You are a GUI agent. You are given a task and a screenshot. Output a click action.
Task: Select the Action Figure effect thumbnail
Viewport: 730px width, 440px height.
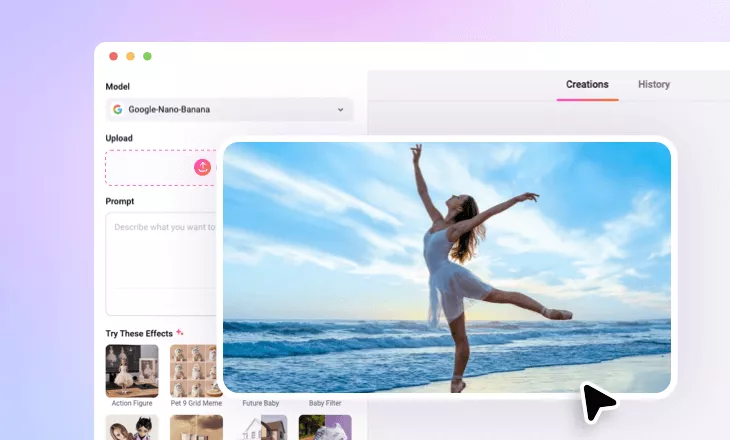pos(132,371)
